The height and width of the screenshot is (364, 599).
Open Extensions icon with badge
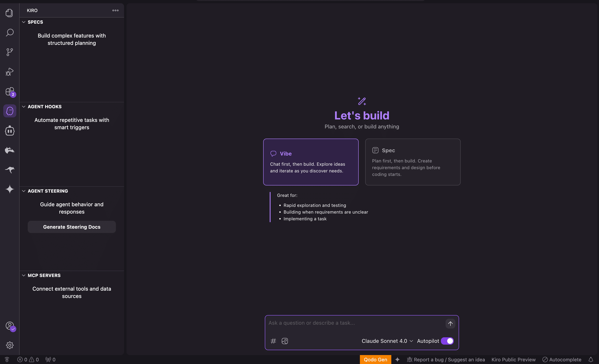point(9,92)
